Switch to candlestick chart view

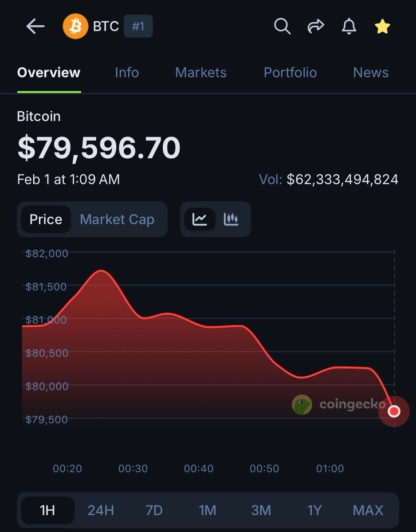point(231,219)
